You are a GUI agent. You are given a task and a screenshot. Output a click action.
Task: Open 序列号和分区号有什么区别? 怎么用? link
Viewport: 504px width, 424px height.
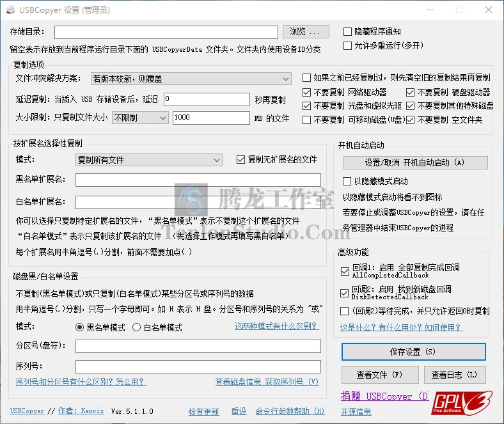coord(81,382)
